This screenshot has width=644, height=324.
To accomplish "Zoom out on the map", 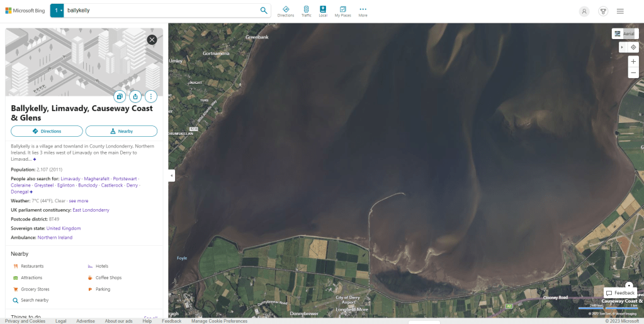I will pyautogui.click(x=633, y=73).
